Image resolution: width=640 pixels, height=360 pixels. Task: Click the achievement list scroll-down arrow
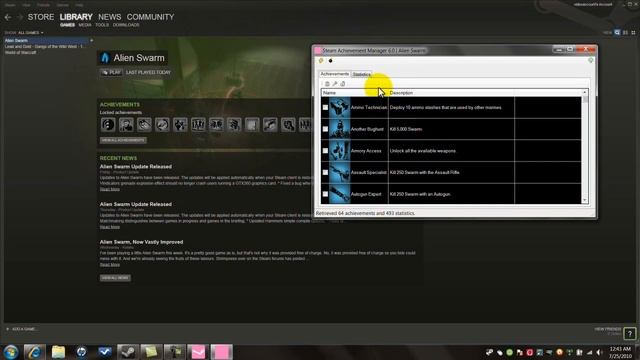(x=585, y=200)
